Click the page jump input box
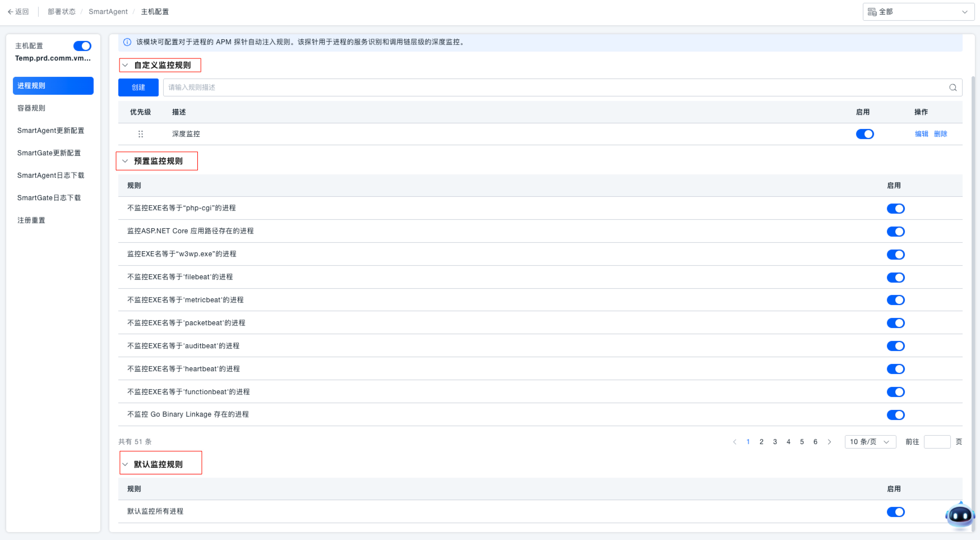Screen dimensions: 980x540 pos(937,442)
